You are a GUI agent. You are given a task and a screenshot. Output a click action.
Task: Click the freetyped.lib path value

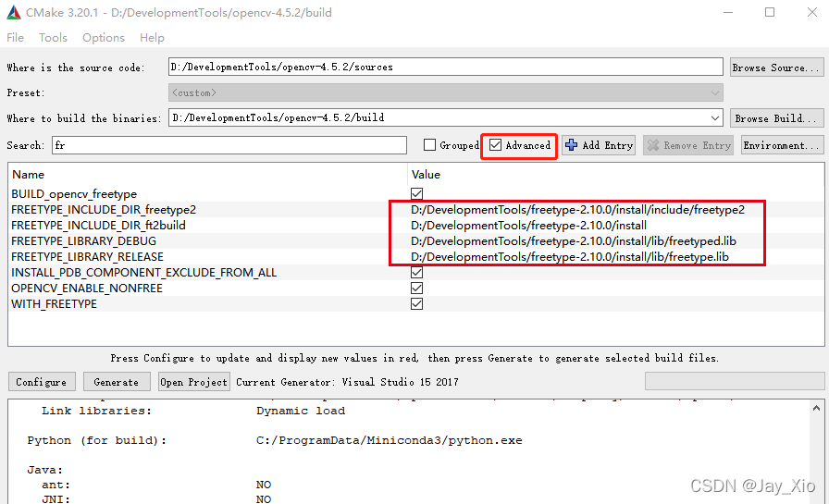click(574, 241)
